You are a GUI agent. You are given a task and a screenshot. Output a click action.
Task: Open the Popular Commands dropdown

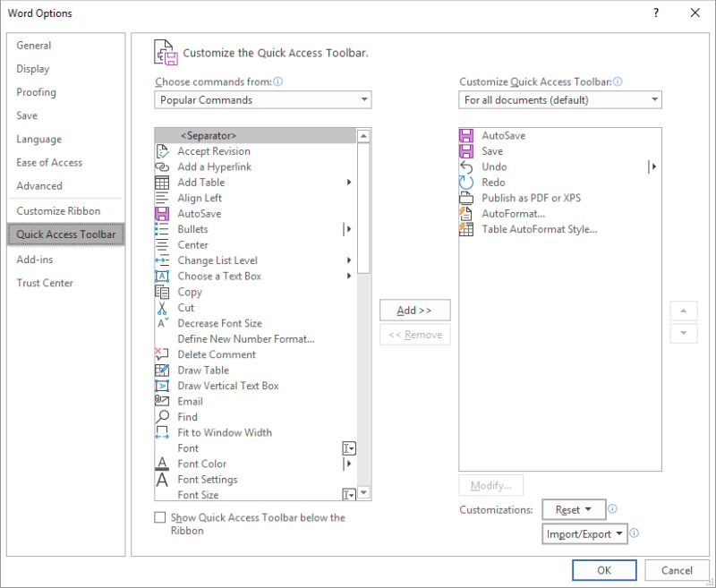[262, 99]
